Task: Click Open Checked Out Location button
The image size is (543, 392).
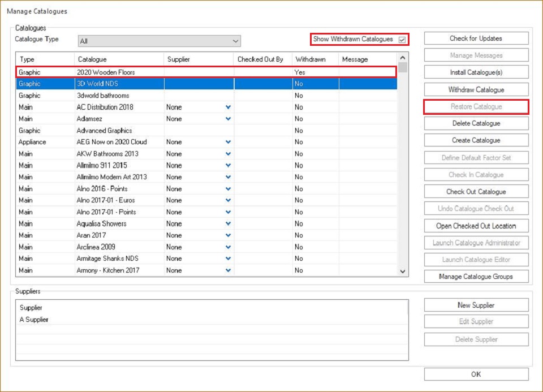Action: 476,226
